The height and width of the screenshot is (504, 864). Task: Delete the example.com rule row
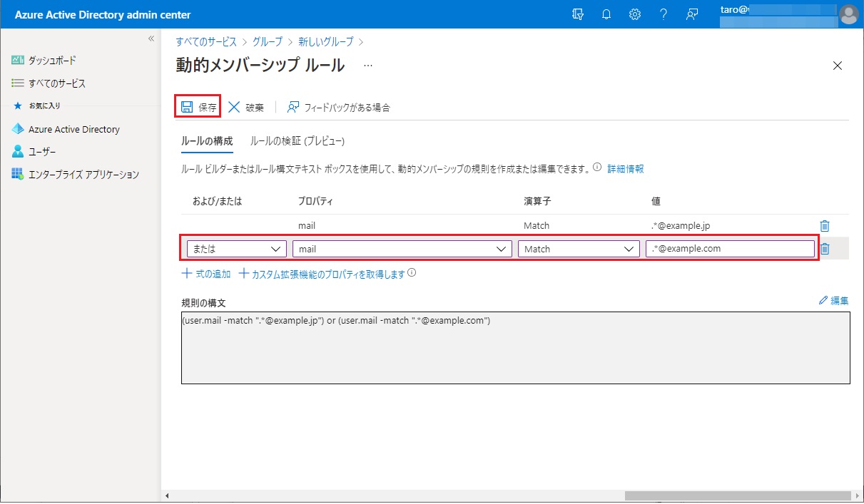pos(825,249)
